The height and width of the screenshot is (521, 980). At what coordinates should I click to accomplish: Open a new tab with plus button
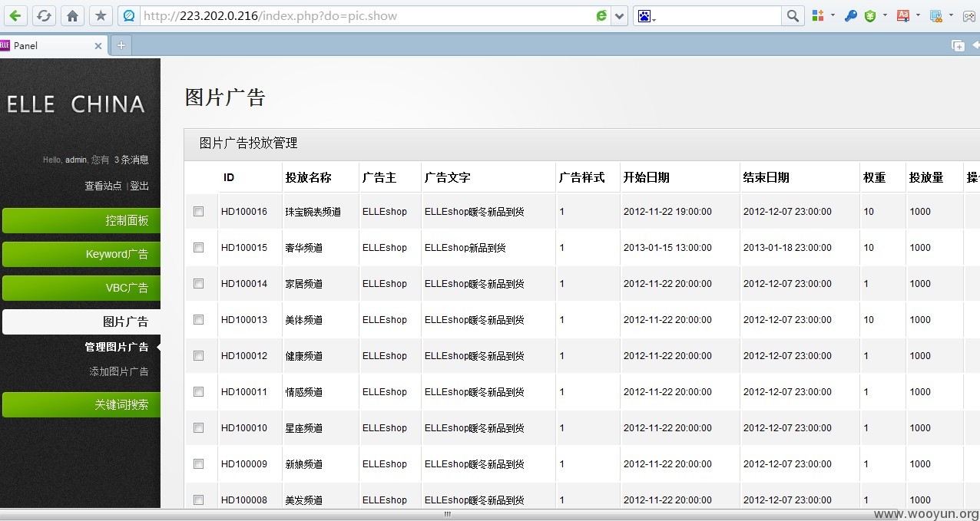[x=121, y=45]
